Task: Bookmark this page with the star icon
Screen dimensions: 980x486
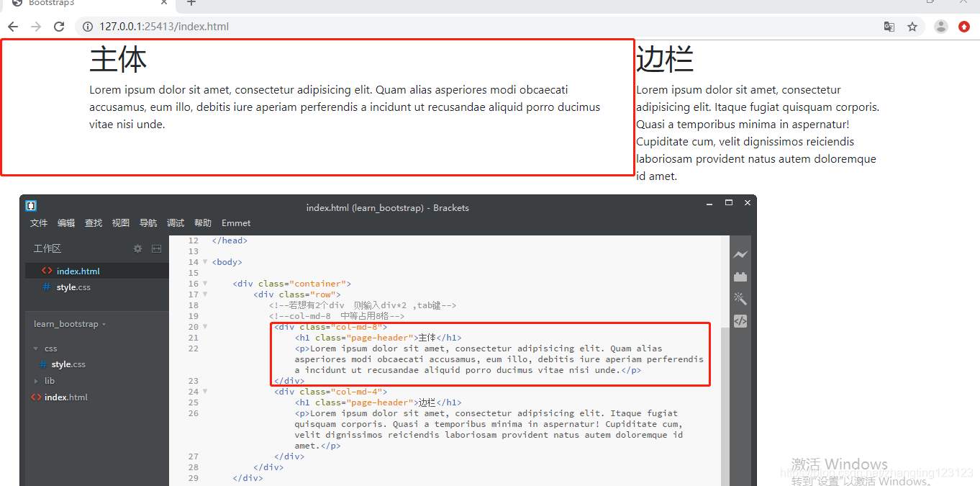Action: pos(912,27)
